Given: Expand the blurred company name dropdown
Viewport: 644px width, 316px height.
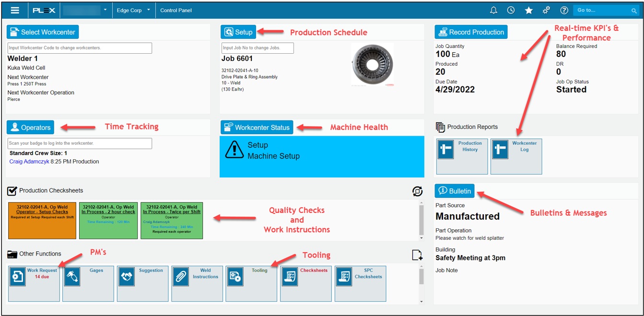Looking at the screenshot, I should 85,10.
